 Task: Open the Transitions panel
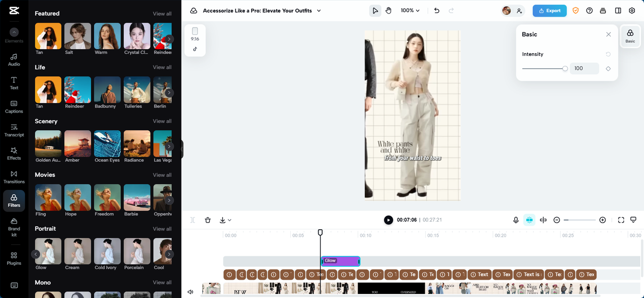pos(14,177)
